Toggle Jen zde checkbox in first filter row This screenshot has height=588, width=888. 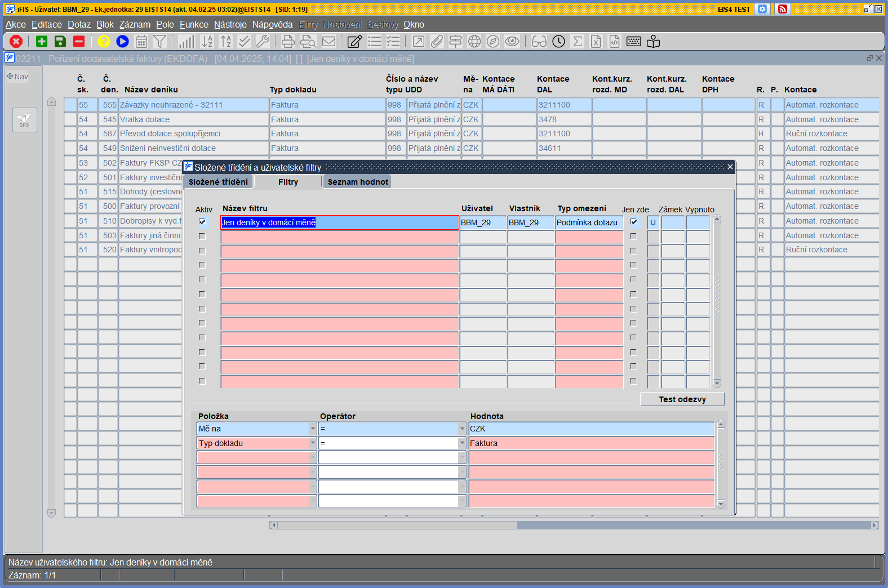(x=633, y=222)
